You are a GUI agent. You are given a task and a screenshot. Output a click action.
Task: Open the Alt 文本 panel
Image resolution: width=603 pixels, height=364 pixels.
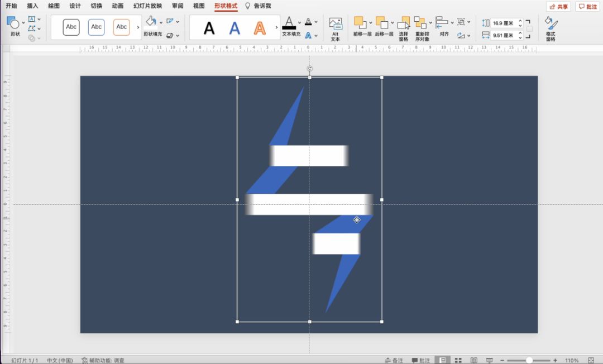tap(336, 29)
